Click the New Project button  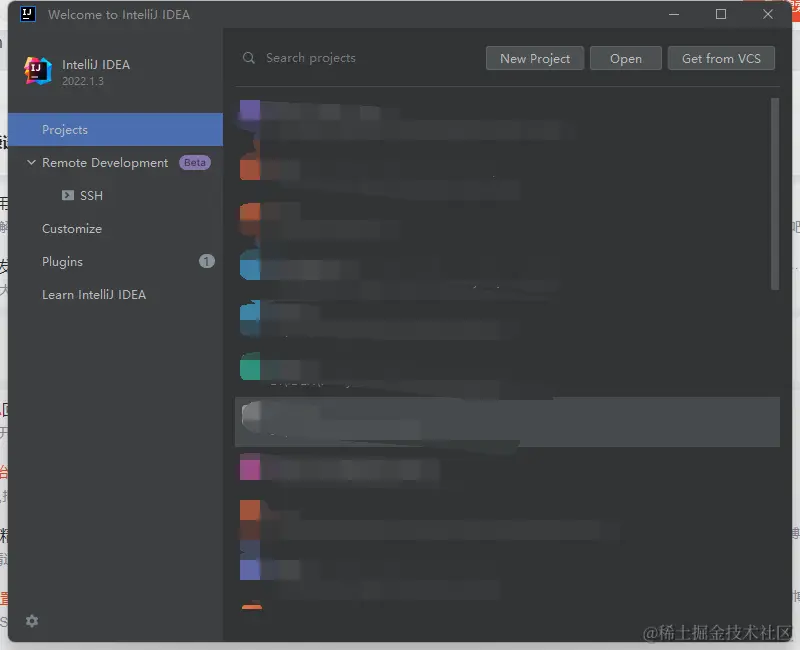pyautogui.click(x=535, y=58)
